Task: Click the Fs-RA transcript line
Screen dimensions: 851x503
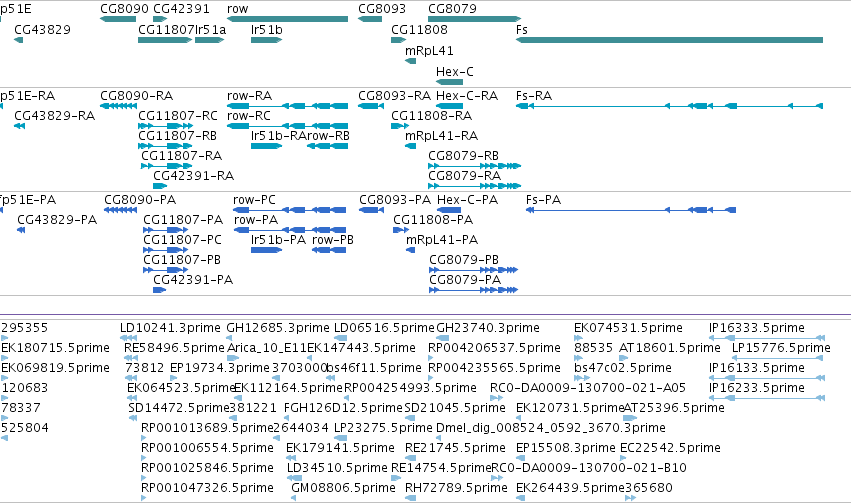Action: click(x=669, y=106)
